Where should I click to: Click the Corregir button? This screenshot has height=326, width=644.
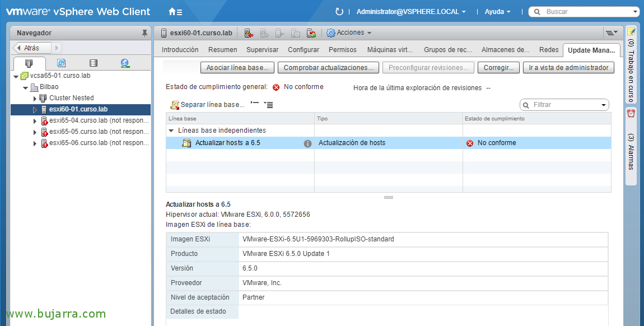click(498, 68)
